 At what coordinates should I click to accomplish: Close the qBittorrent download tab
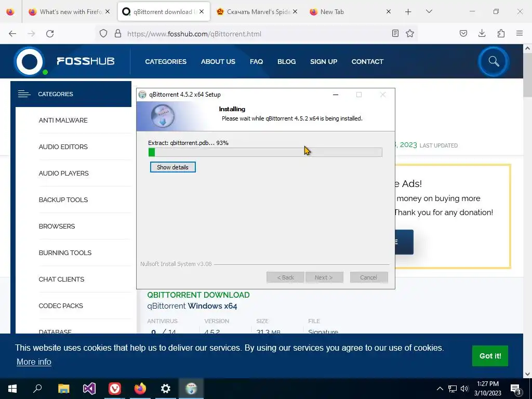pyautogui.click(x=202, y=11)
